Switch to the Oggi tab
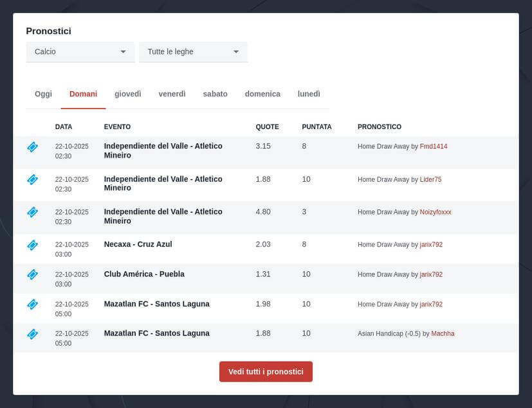The image size is (532, 408). point(42,94)
